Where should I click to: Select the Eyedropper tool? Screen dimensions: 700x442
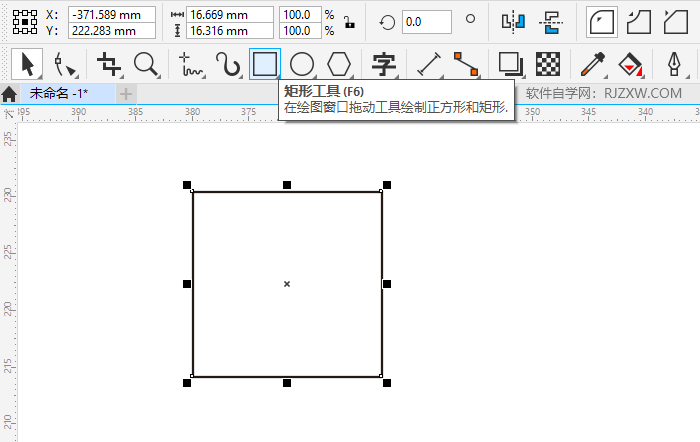pos(592,65)
